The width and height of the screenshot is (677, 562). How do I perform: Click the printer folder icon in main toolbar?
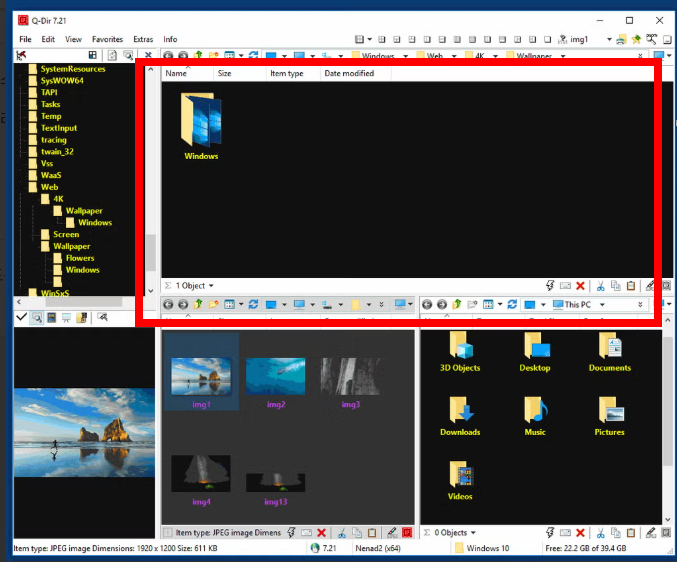[621, 40]
